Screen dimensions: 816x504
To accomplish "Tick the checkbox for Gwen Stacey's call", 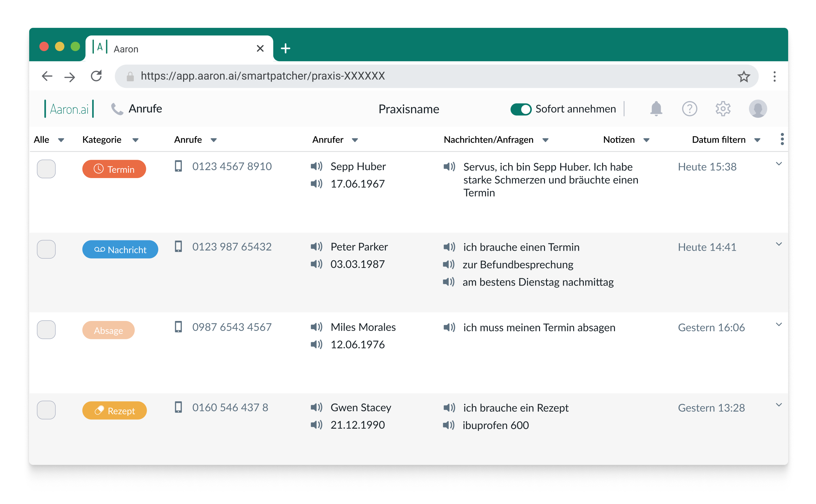I will point(46,410).
